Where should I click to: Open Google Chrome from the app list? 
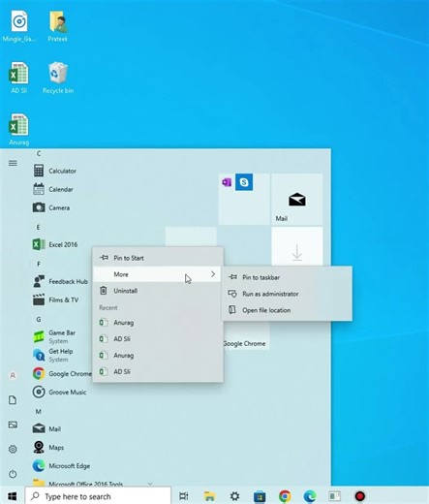coord(62,373)
